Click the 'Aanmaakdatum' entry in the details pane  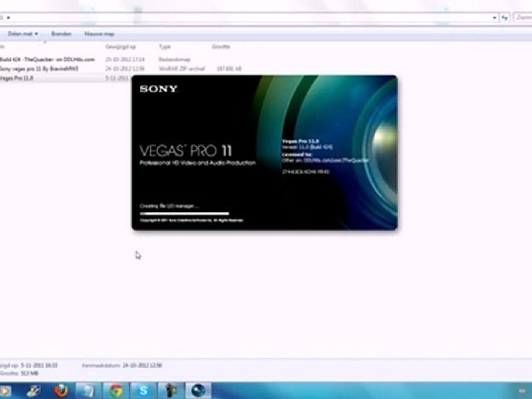pos(122,365)
